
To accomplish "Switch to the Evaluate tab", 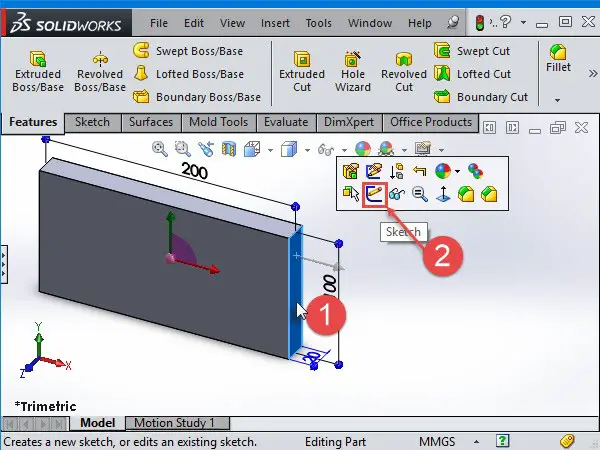I will (286, 122).
